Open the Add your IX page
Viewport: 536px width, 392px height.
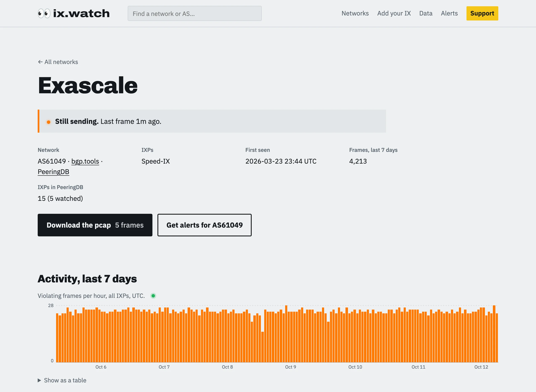tap(394, 13)
